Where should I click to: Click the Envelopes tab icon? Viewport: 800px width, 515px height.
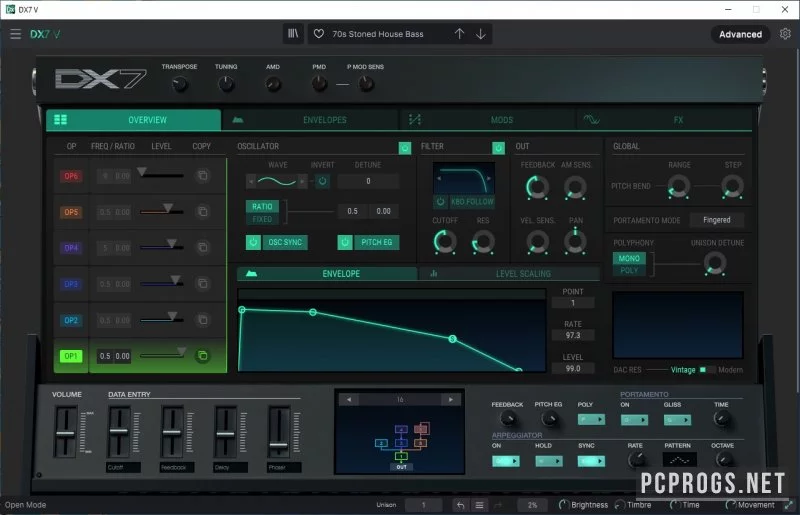point(238,120)
